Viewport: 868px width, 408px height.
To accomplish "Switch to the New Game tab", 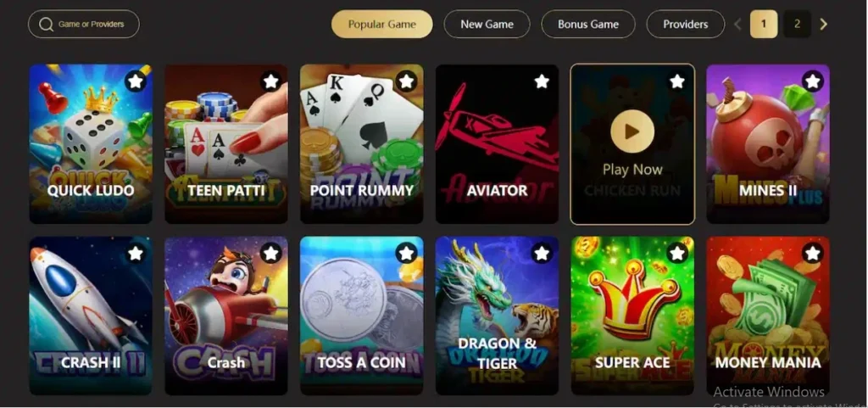I will tap(487, 25).
